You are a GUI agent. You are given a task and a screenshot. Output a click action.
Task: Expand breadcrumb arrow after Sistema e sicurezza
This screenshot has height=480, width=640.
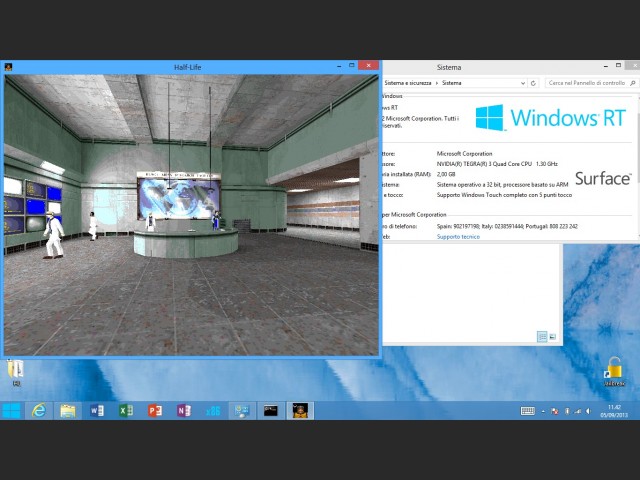(436, 83)
